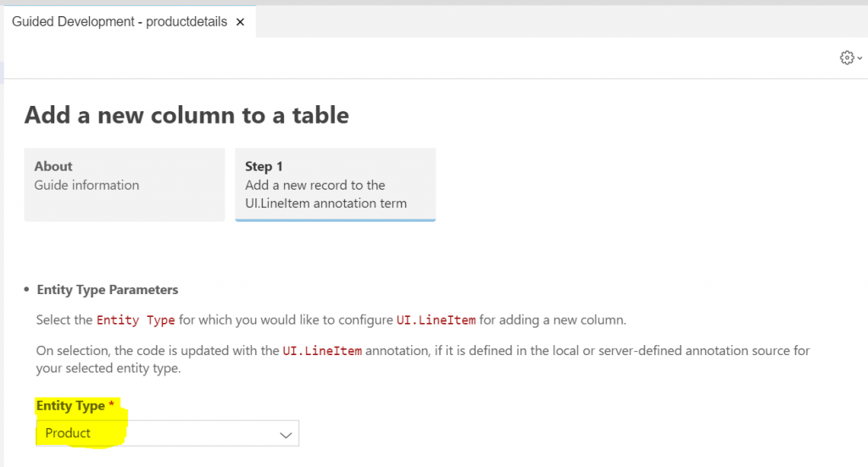Open the About guide information tile
This screenshot has width=868, height=467.
point(125,184)
